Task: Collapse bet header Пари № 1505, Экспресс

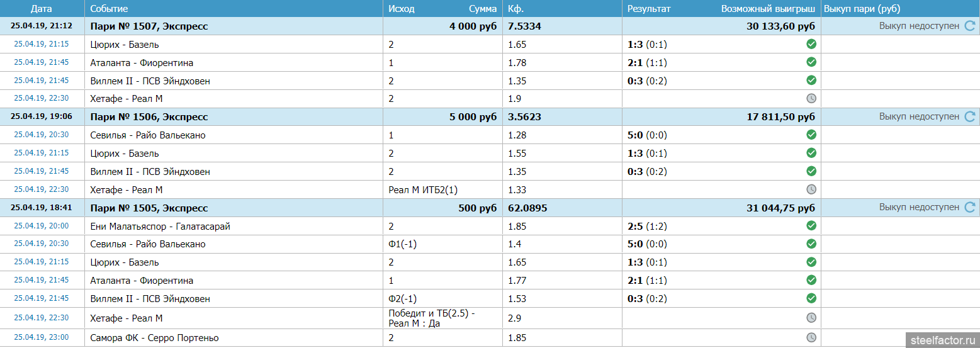Action: point(149,208)
